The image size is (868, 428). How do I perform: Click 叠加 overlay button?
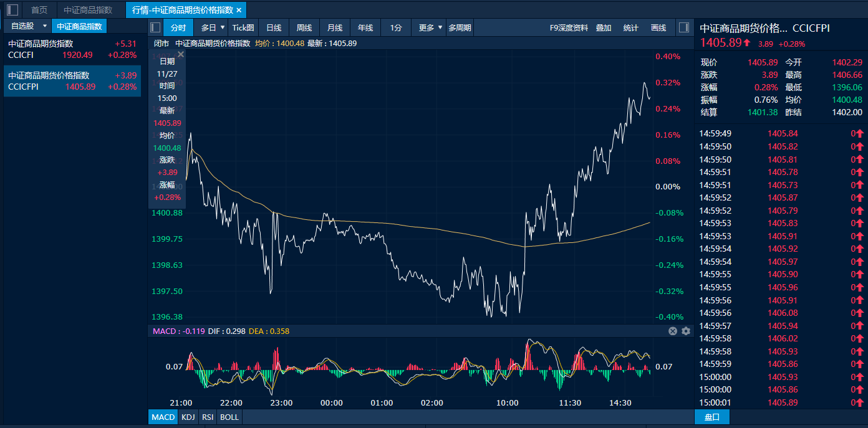(604, 27)
